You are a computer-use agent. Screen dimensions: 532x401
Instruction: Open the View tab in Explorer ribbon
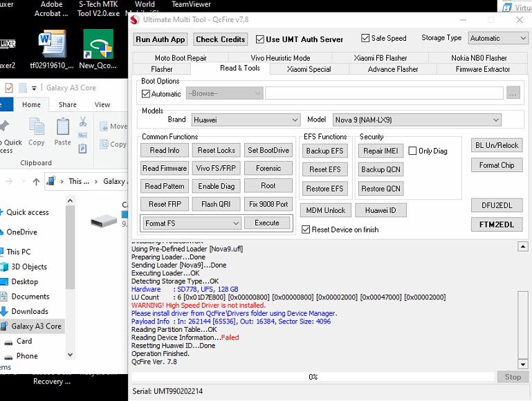coord(102,104)
